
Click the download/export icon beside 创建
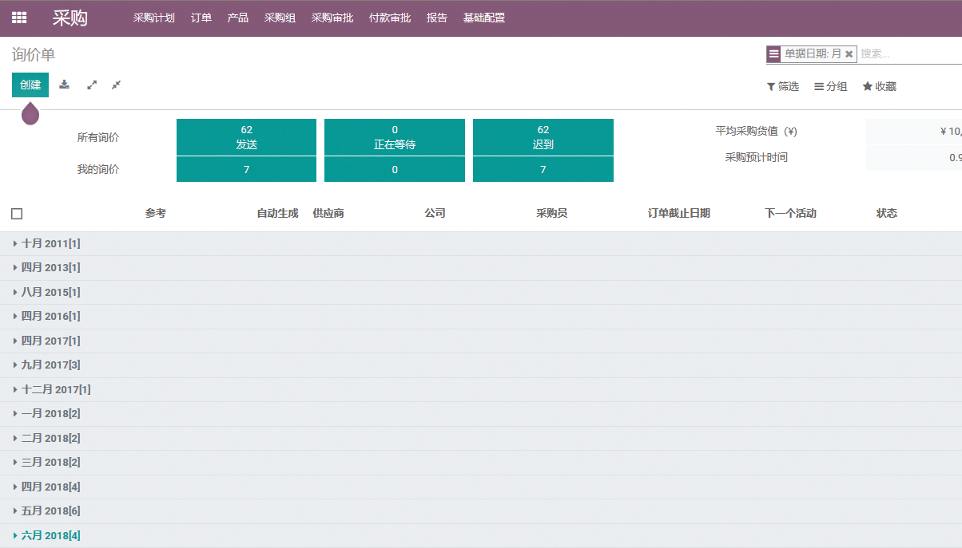click(x=65, y=85)
